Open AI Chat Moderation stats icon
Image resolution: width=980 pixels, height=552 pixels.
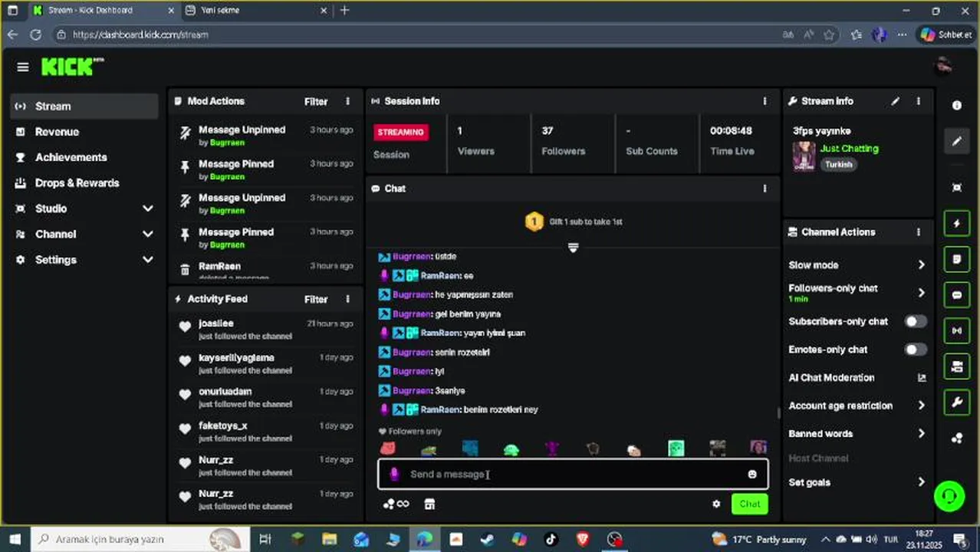922,378
